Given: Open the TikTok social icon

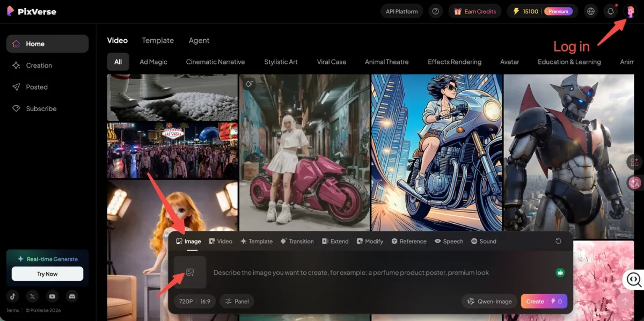Looking at the screenshot, I should pos(13,296).
